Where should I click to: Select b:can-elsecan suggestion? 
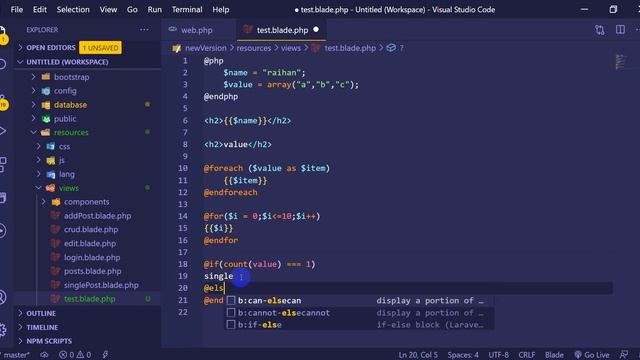358,300
